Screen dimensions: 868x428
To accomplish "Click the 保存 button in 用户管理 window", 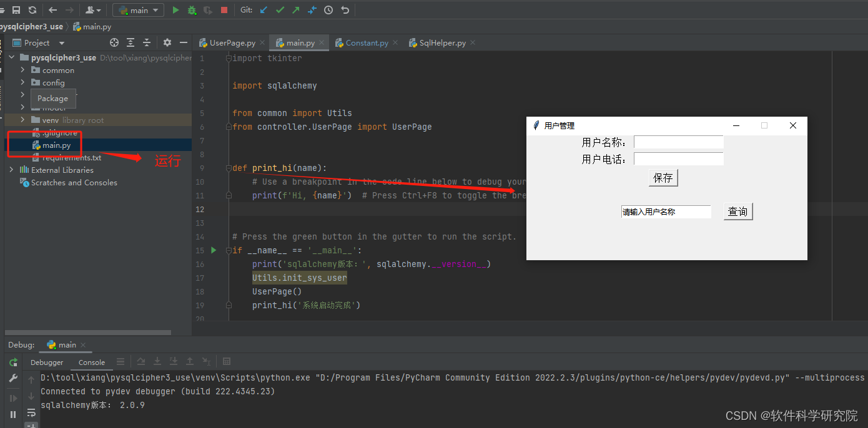I will coord(663,178).
